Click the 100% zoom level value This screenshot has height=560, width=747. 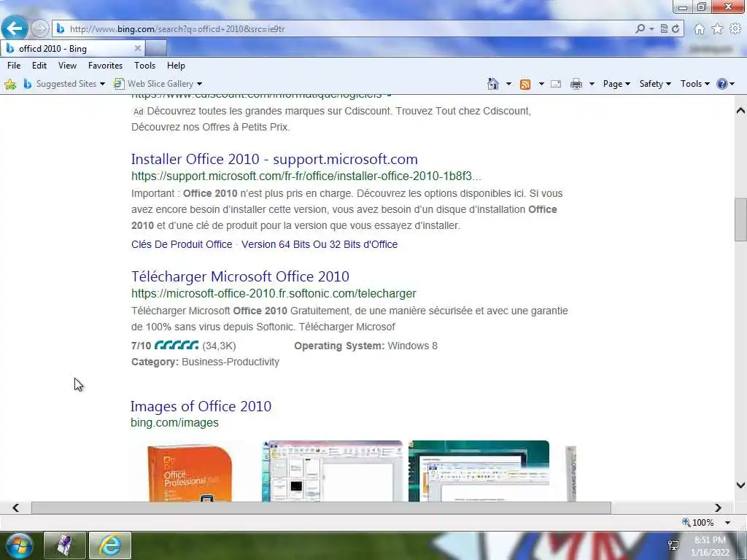click(703, 523)
